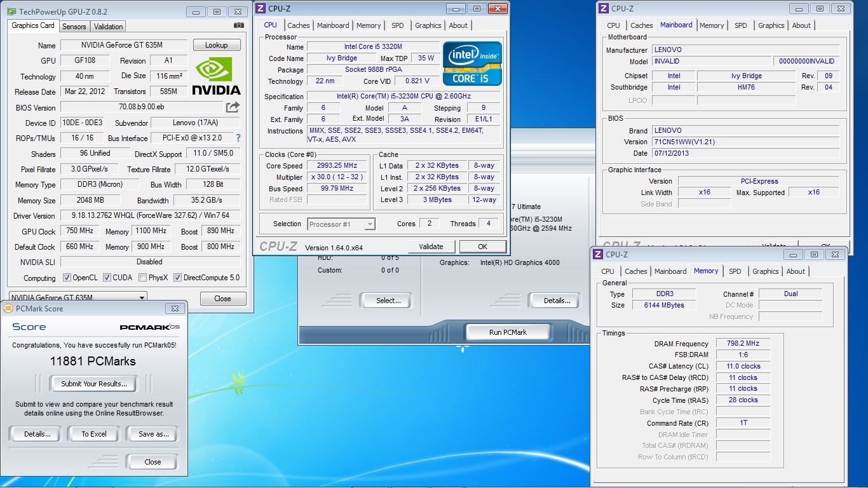Click the GPU name field NVIDIA GeForce GT 635M

[x=124, y=45]
